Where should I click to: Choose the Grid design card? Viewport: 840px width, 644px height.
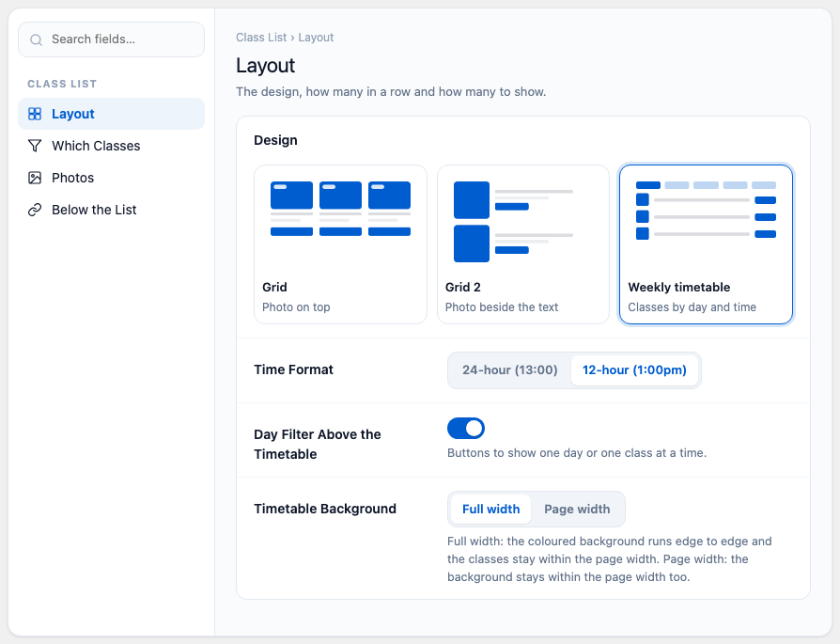341,244
